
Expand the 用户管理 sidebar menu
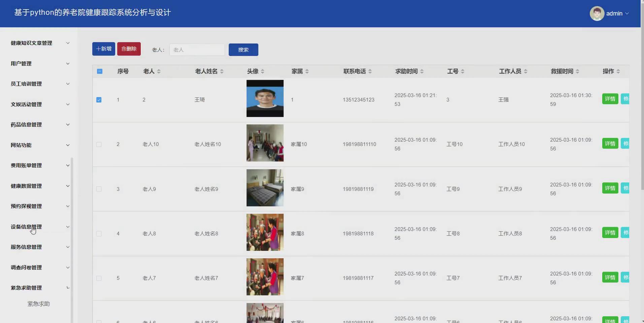[x=39, y=63]
